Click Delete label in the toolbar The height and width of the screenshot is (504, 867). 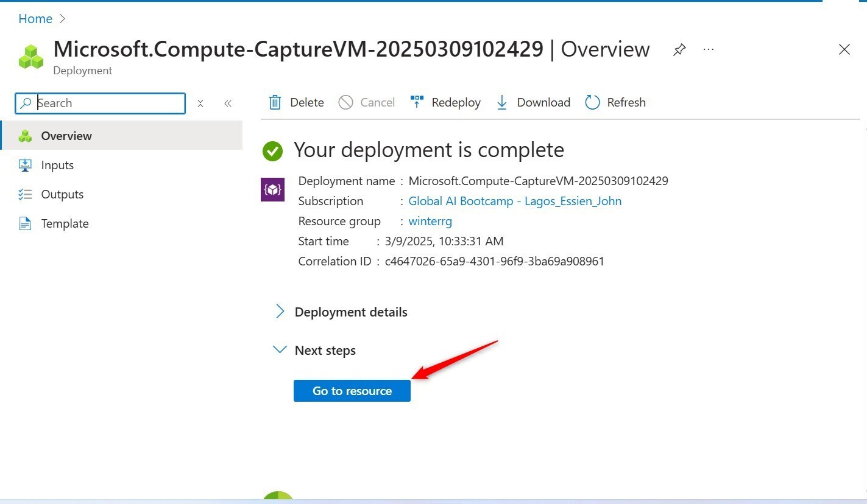307,102
